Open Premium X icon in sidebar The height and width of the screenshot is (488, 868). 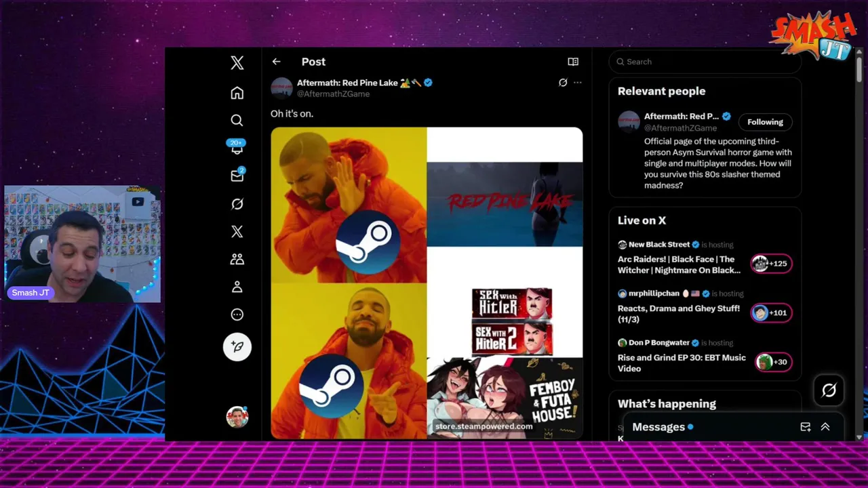point(237,232)
